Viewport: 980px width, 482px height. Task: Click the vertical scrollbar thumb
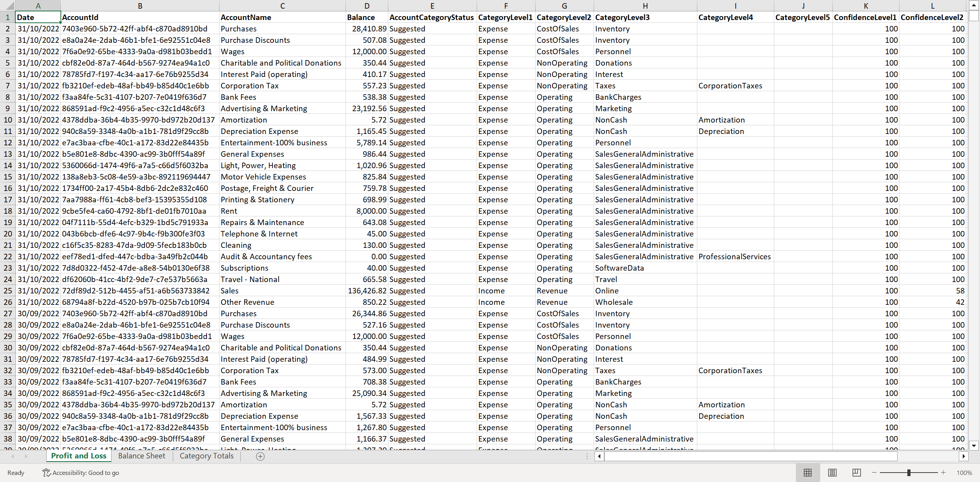(x=974, y=16)
